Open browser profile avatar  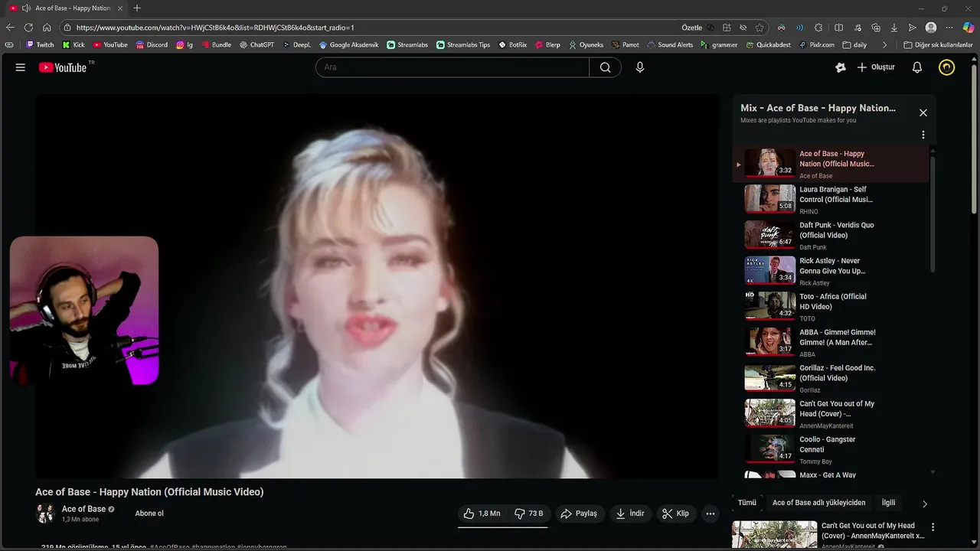931,28
